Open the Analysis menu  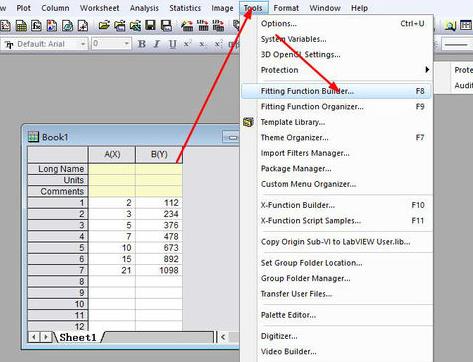point(144,8)
